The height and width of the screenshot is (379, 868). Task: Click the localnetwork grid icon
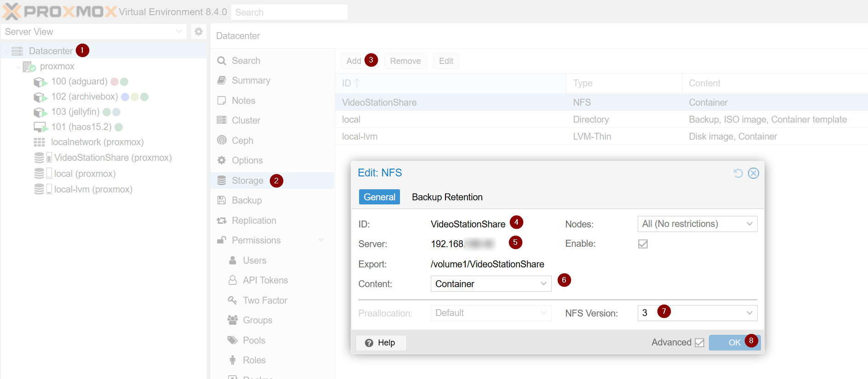click(x=40, y=142)
